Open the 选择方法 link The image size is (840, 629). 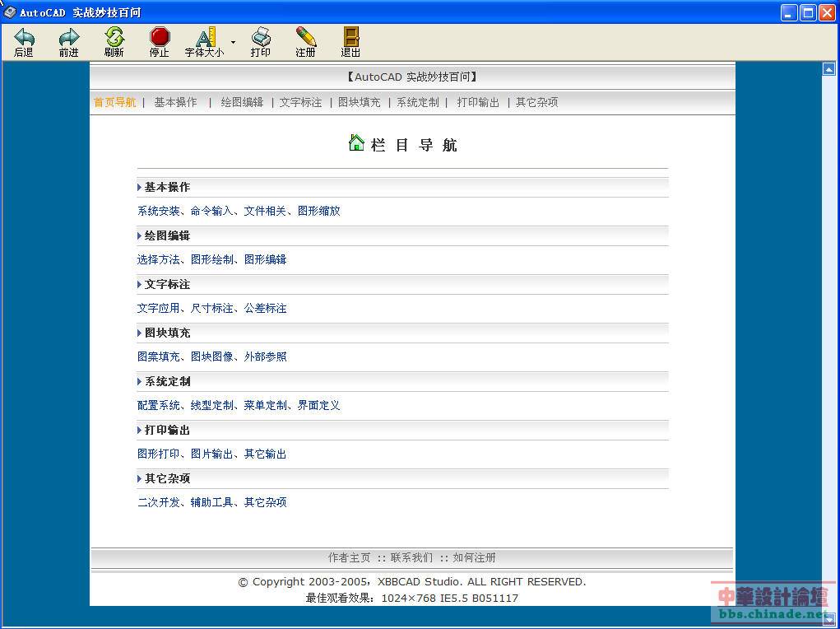tap(159, 259)
